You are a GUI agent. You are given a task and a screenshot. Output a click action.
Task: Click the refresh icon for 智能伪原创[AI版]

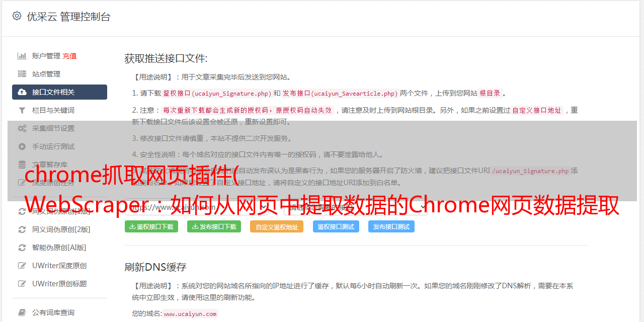[x=22, y=248]
